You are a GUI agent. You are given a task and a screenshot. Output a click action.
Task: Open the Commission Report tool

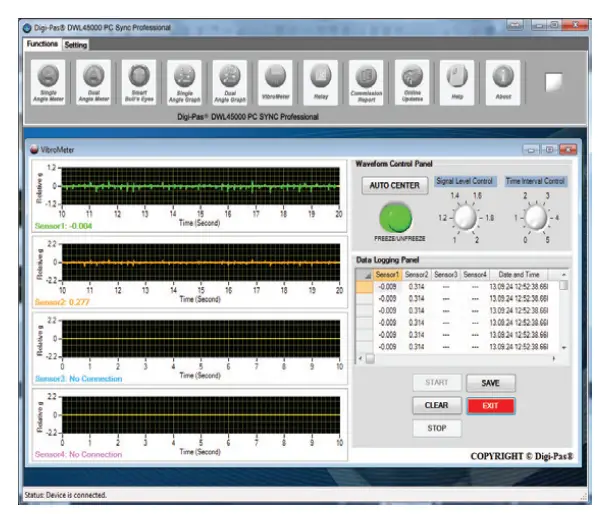tap(364, 76)
